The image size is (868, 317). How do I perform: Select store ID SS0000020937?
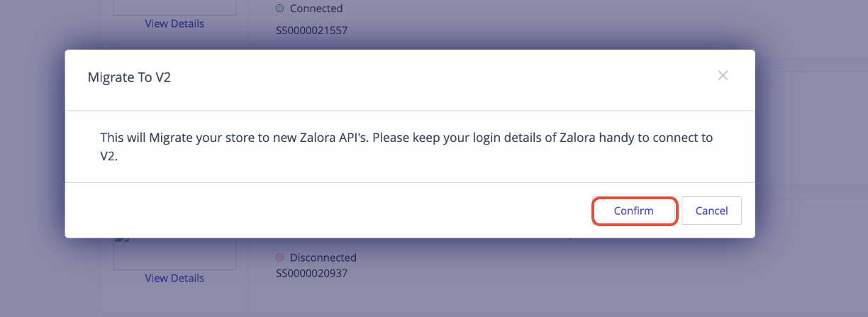point(313,272)
